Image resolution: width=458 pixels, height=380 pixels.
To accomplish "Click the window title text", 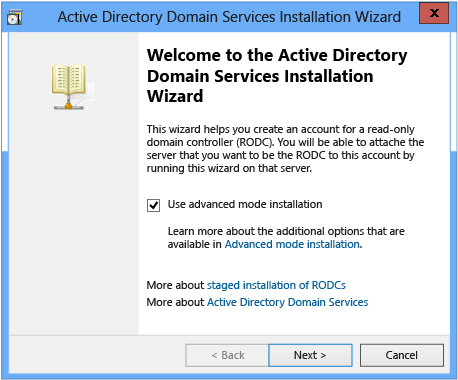I will coord(229,17).
